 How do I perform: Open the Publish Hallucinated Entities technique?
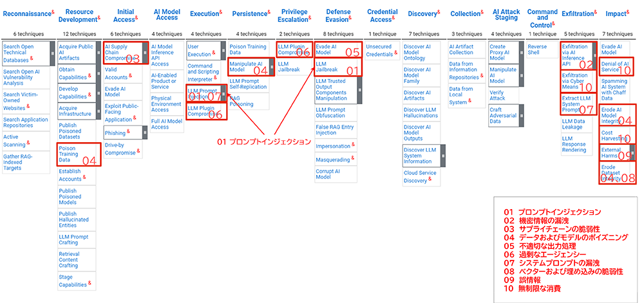click(77, 219)
